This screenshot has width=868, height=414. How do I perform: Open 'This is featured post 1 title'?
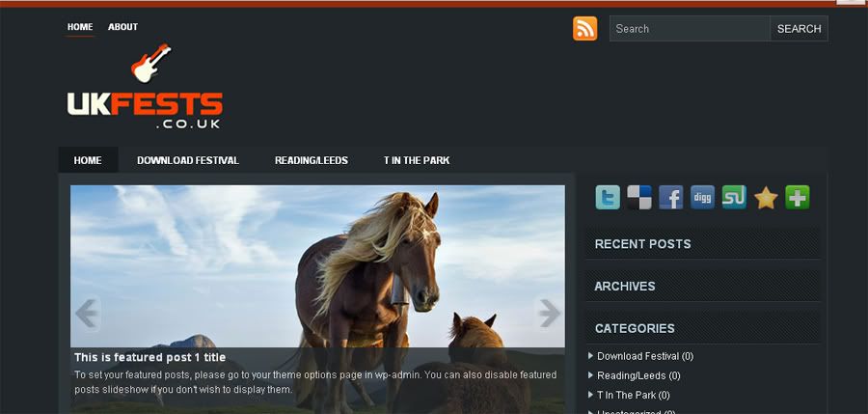(x=150, y=357)
